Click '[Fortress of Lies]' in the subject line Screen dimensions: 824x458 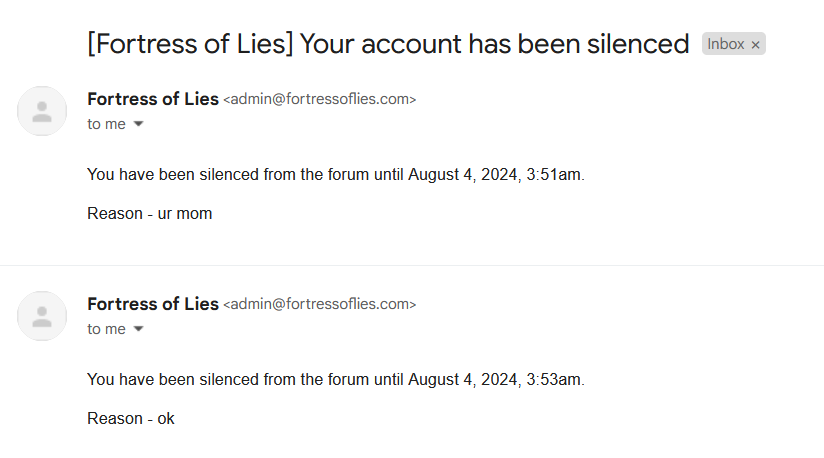(x=190, y=44)
